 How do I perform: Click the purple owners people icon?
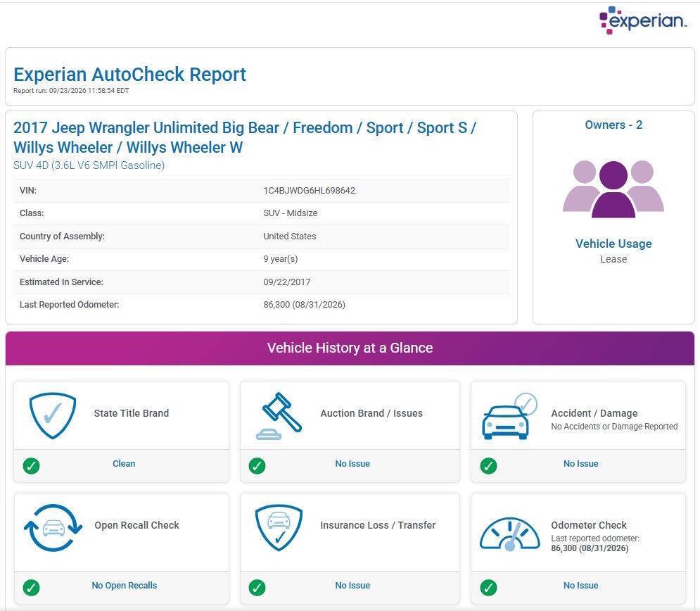pos(613,189)
